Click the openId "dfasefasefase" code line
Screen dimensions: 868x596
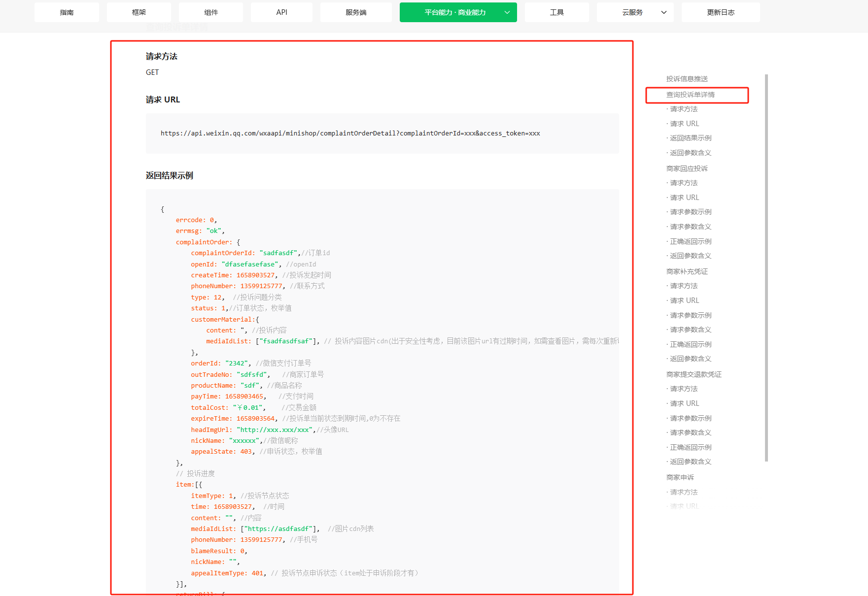pyautogui.click(x=254, y=265)
